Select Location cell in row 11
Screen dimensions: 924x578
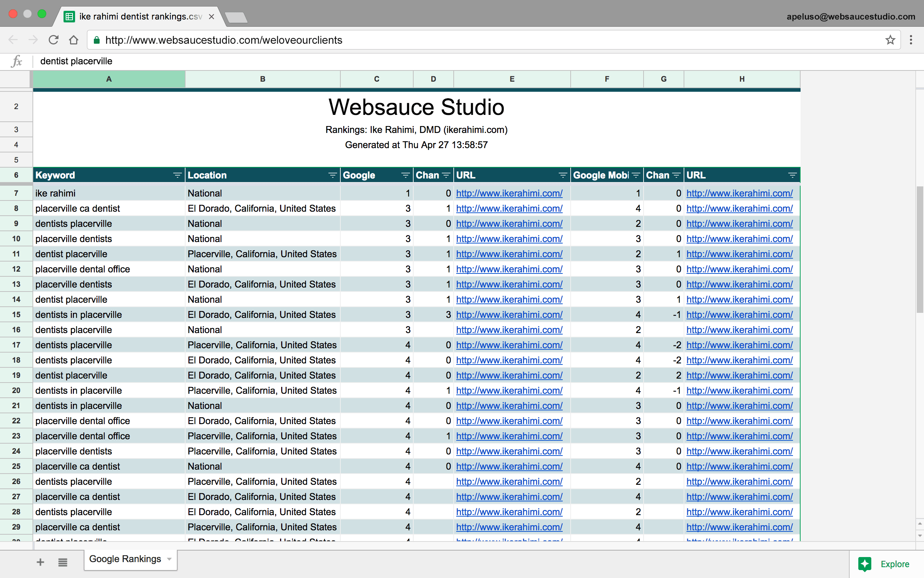click(x=263, y=254)
